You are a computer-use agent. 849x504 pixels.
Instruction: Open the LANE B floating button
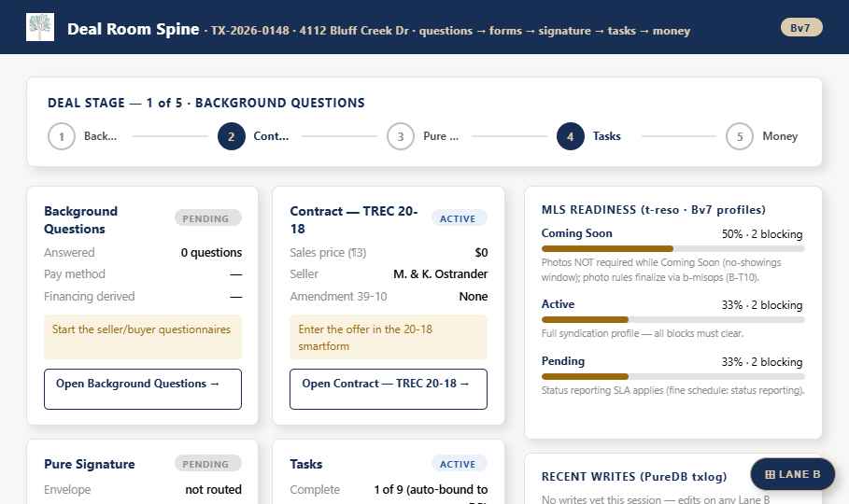[793, 474]
